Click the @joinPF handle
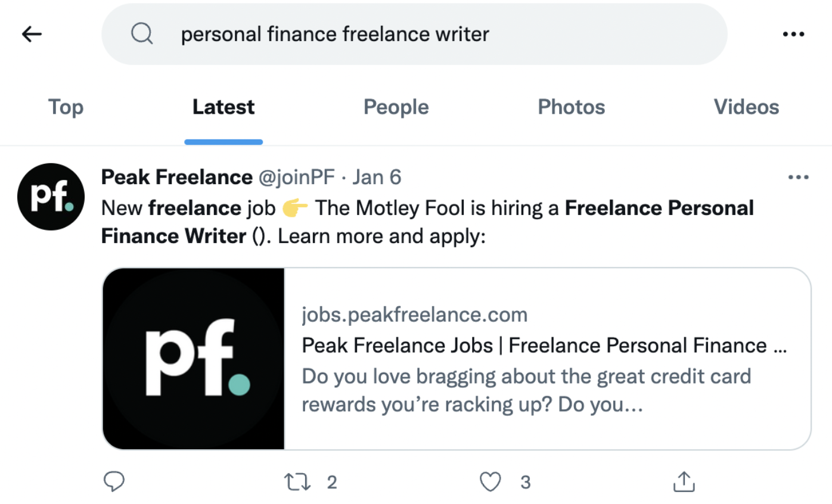Image resolution: width=832 pixels, height=504 pixels. tap(296, 177)
